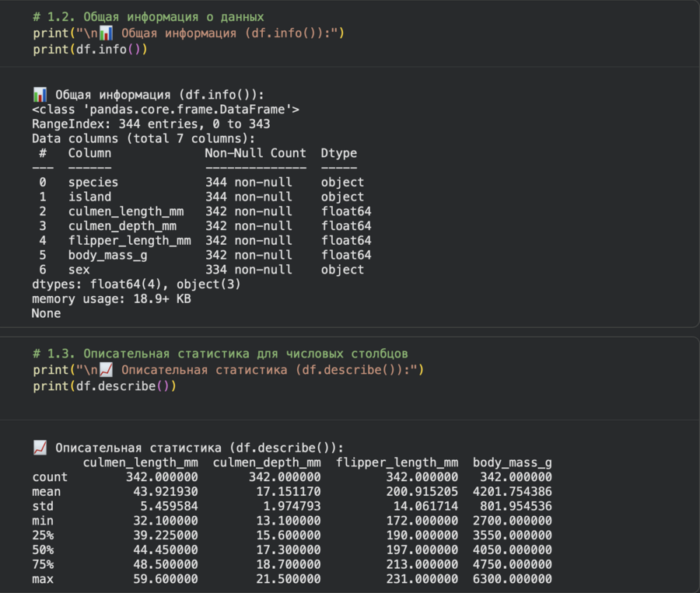Click the 'island' column name
This screenshot has height=593, width=700.
[89, 197]
